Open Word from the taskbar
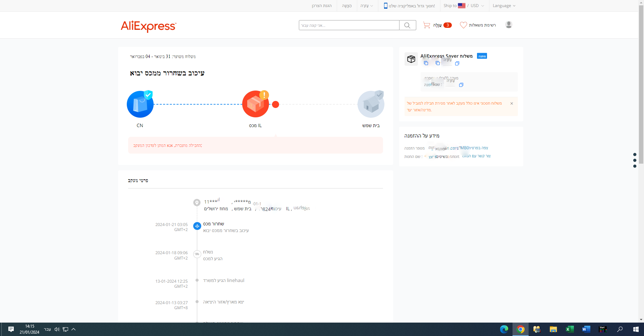Viewport: 644px width, 336px height. pos(586,329)
